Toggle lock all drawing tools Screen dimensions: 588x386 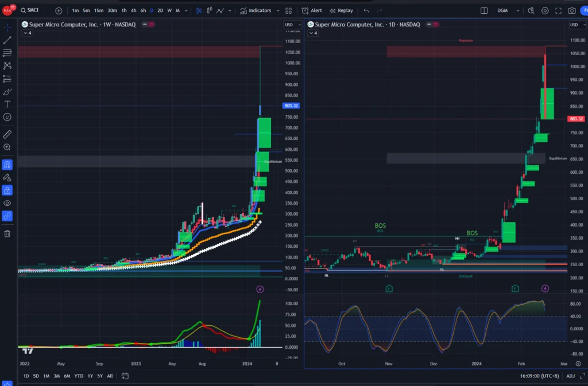pyautogui.click(x=7, y=190)
